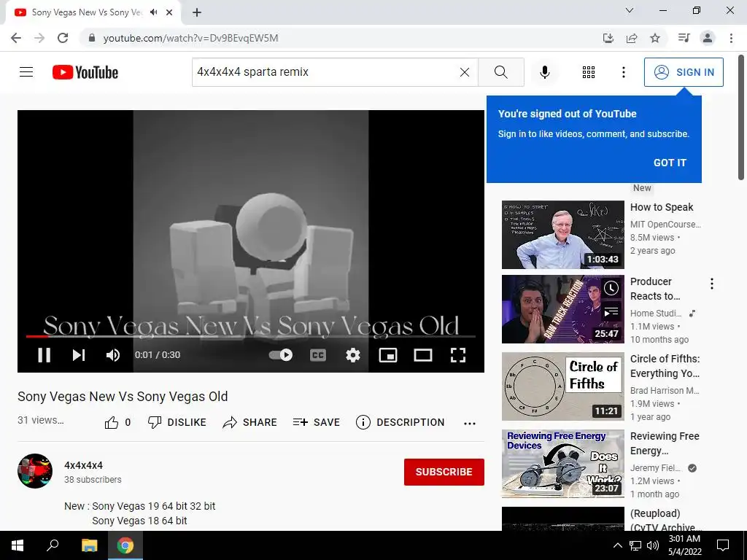
Task: Show hidden system tray icons
Action: (617, 545)
